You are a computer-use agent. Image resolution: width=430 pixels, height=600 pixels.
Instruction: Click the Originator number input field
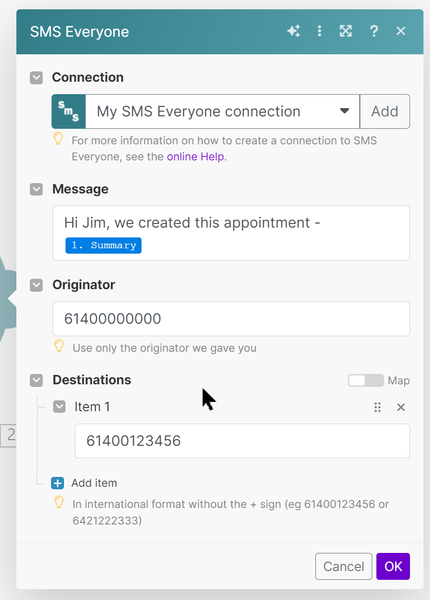point(231,319)
